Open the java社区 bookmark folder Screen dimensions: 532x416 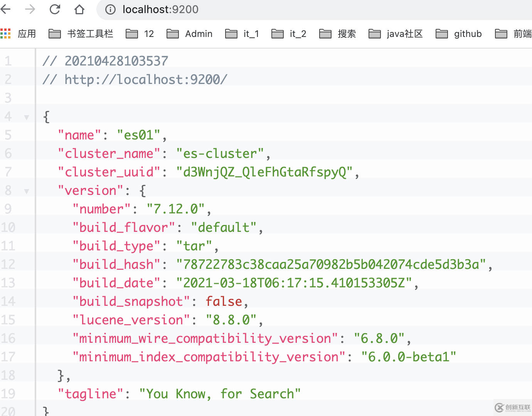pos(396,34)
